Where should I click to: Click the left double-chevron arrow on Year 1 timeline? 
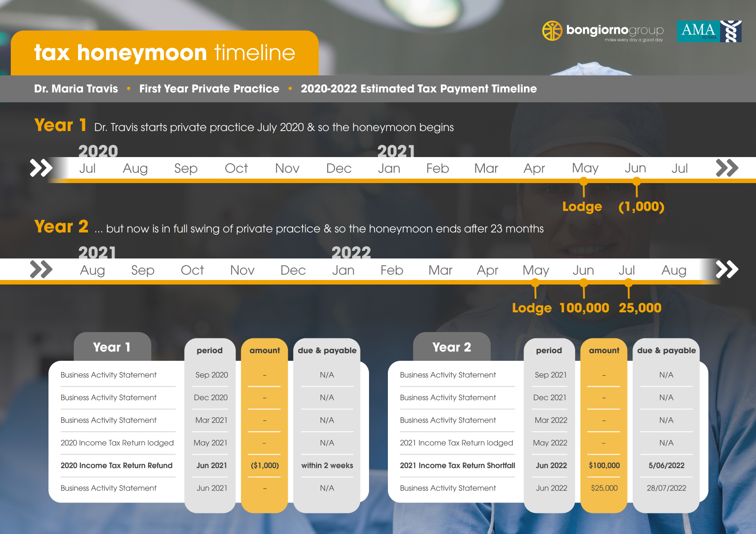point(41,168)
